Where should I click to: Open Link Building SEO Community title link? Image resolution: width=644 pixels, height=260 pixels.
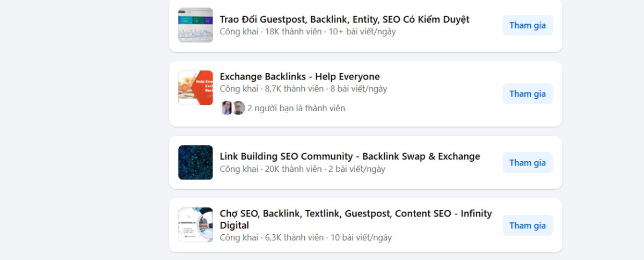point(349,156)
